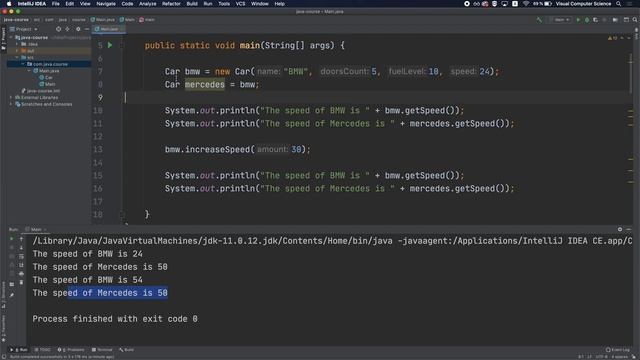
Task: Collapse the Main.java node
Action: [29, 71]
